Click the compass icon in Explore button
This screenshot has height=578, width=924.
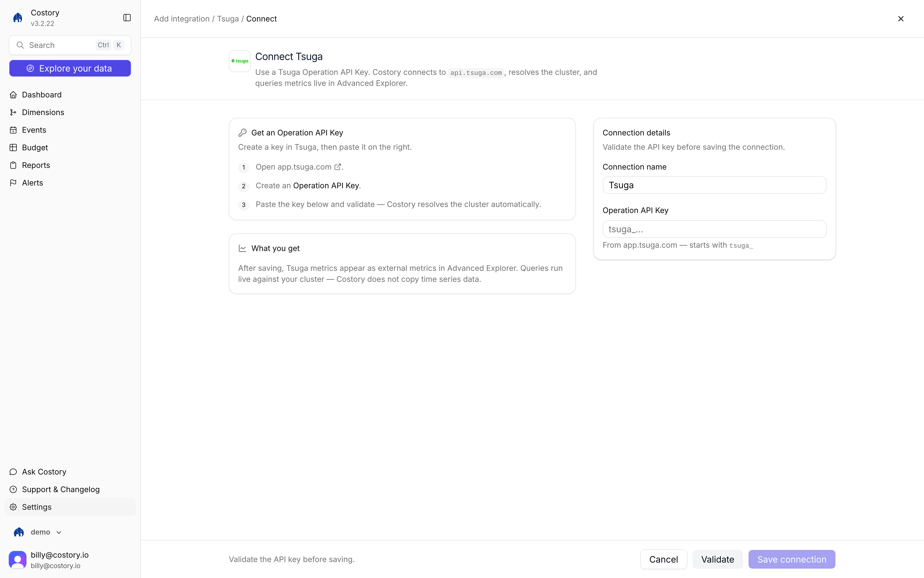click(x=30, y=68)
